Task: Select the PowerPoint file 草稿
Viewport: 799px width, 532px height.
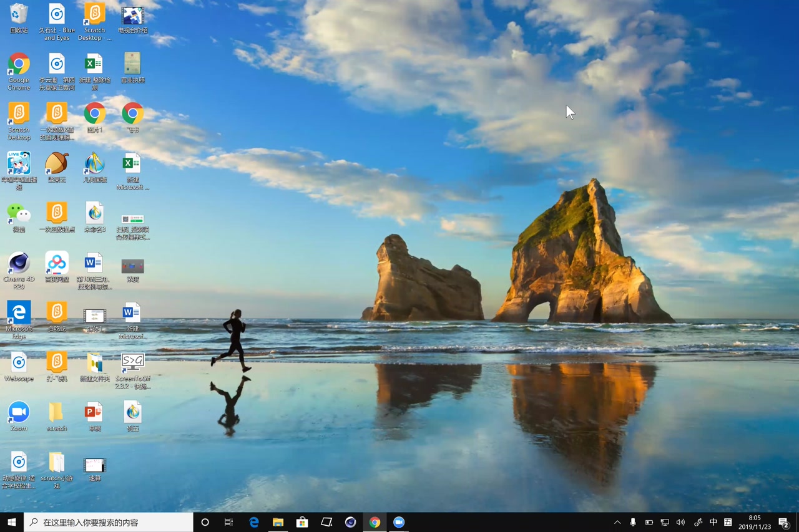Action: click(94, 417)
